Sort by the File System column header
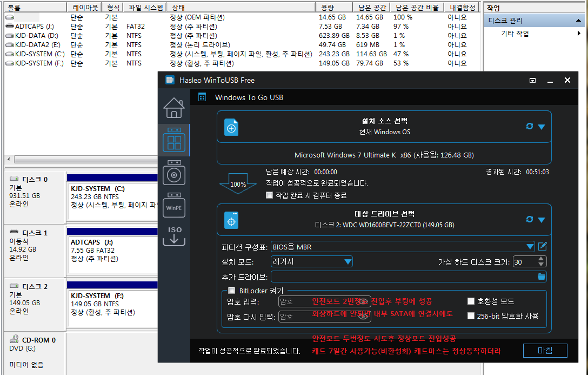588x375 pixels. (x=145, y=8)
